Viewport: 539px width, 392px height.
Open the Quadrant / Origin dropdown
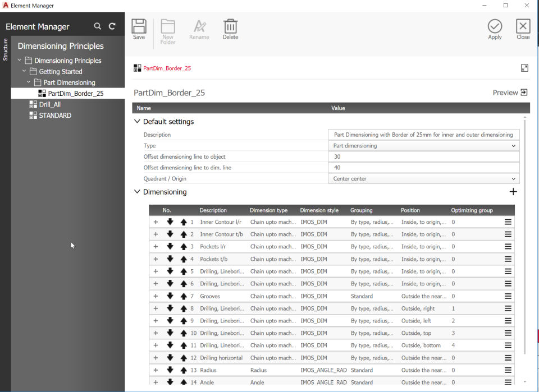coord(514,178)
